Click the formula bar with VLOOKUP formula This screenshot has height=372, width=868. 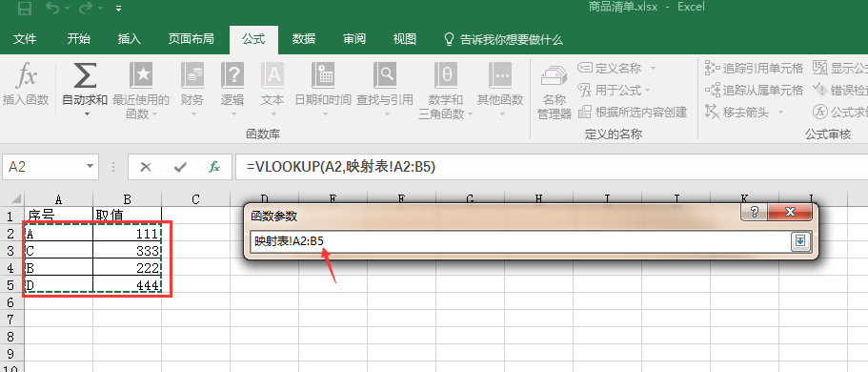[552, 167]
